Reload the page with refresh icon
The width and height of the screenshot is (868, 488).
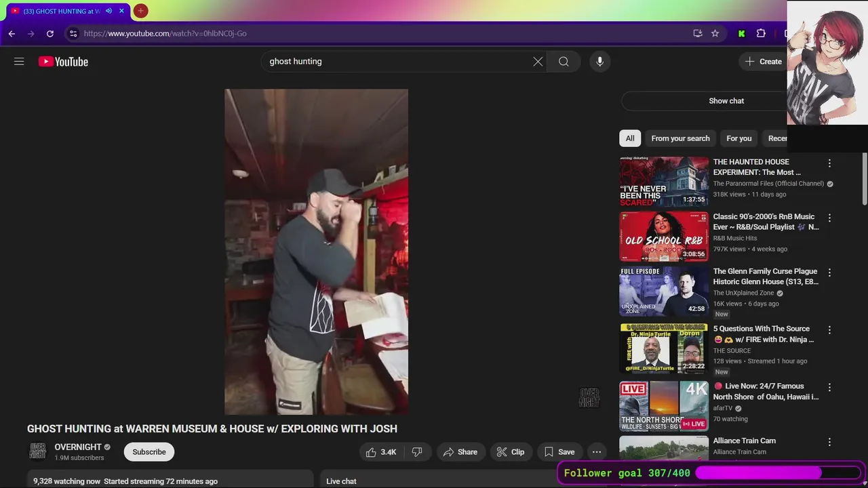pyautogui.click(x=50, y=33)
